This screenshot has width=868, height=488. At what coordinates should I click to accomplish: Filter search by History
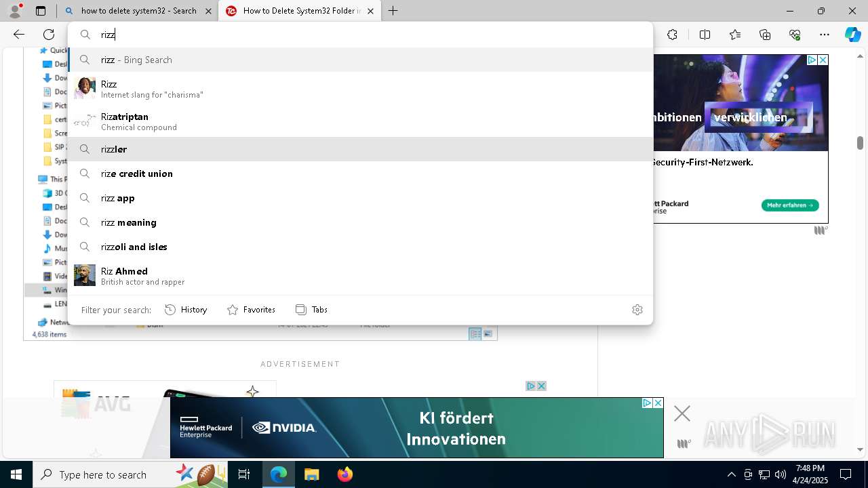(x=186, y=310)
